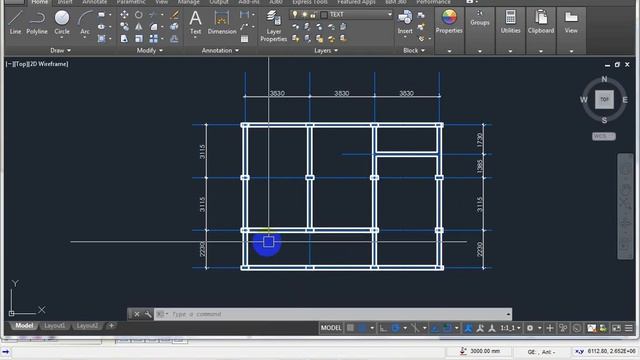This screenshot has width=640, height=360.
Task: Open the command history arrow in command line
Action: 508,314
